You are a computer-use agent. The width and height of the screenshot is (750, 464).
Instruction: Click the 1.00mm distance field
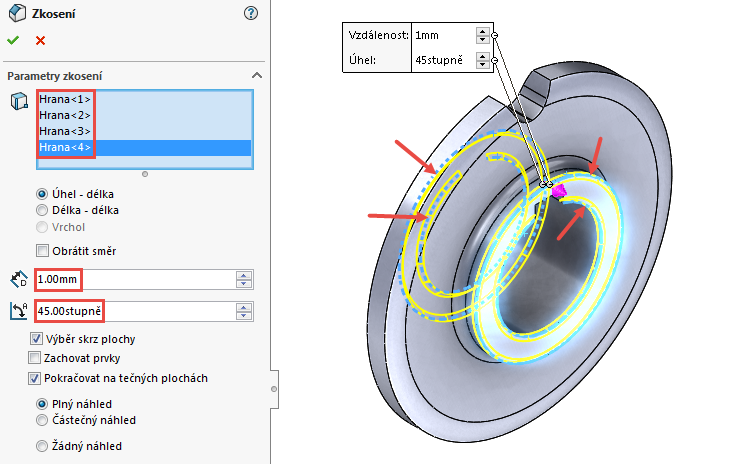pos(135,279)
